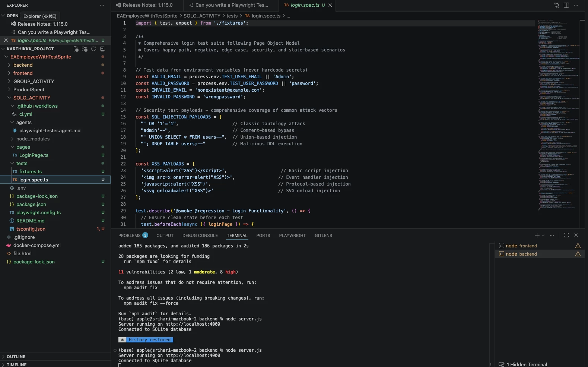
Task: Open tsconfig.json file
Action: 31,229
